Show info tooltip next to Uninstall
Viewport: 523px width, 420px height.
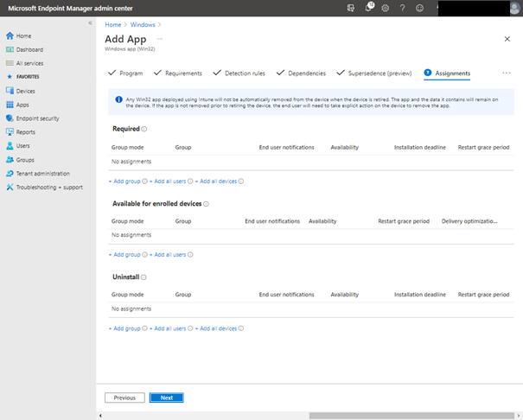coord(144,277)
